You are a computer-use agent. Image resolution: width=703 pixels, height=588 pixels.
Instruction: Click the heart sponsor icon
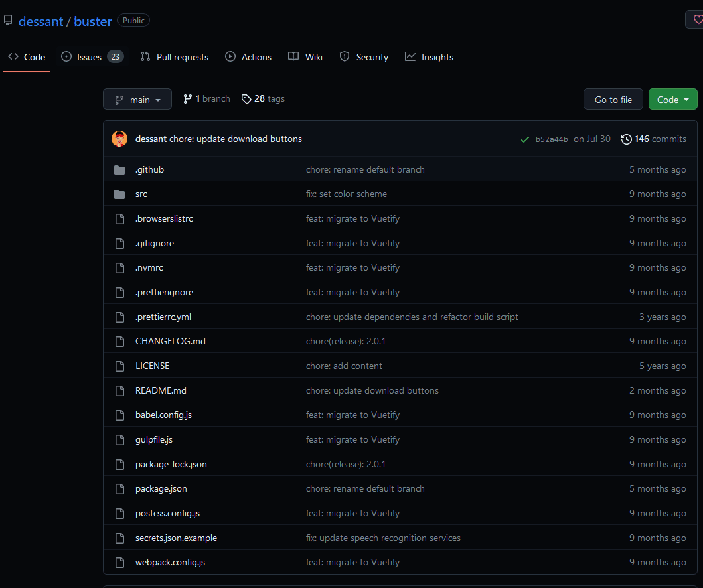coord(698,20)
